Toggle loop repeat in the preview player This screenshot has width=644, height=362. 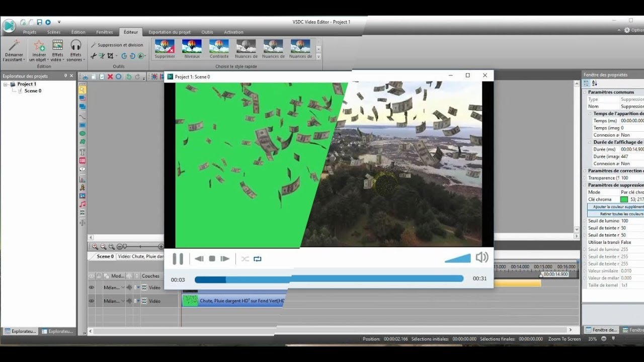(258, 259)
